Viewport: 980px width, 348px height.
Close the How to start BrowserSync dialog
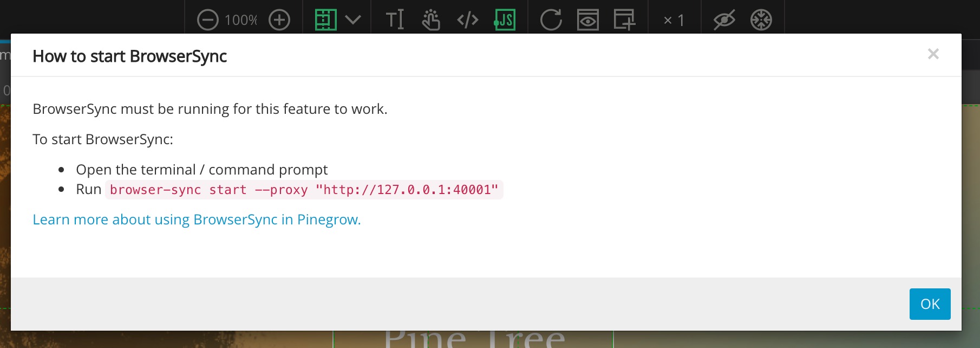pos(933,54)
